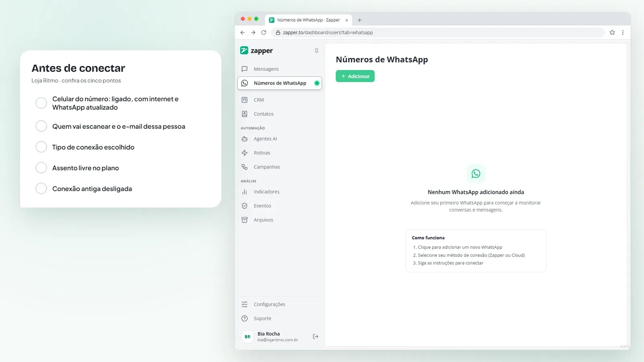The width and height of the screenshot is (644, 362).
Task: Click the Contatos address book icon
Action: point(244,114)
